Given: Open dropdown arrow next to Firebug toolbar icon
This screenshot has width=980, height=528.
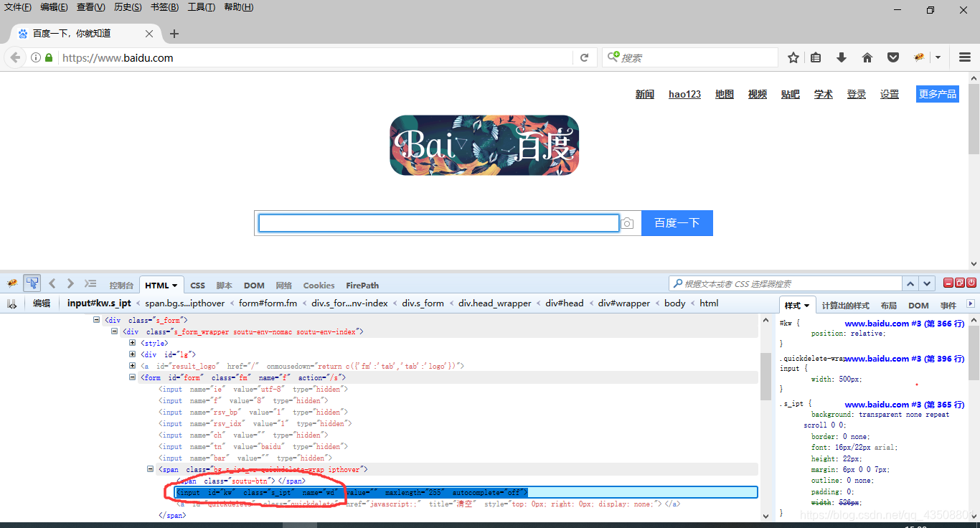Looking at the screenshot, I should (x=938, y=58).
